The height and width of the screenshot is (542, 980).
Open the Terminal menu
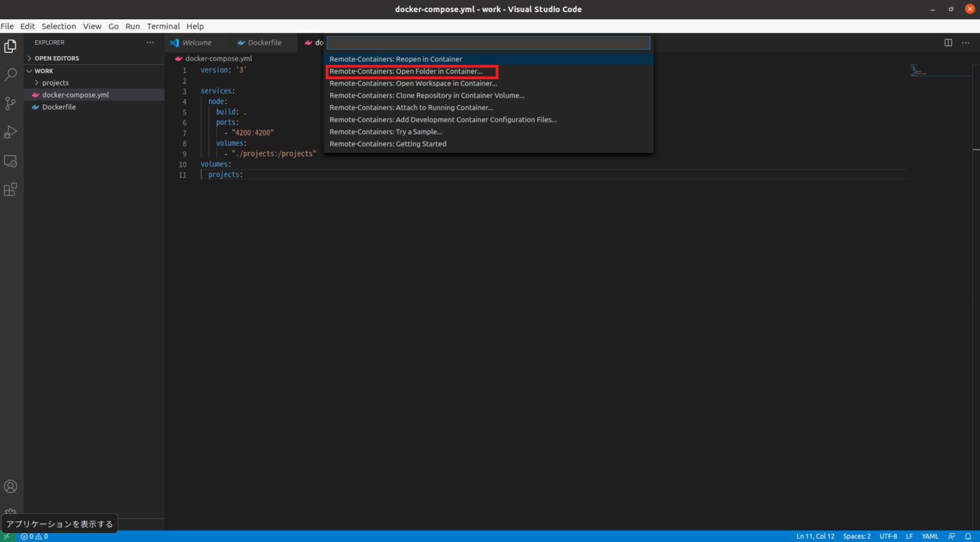coord(163,26)
